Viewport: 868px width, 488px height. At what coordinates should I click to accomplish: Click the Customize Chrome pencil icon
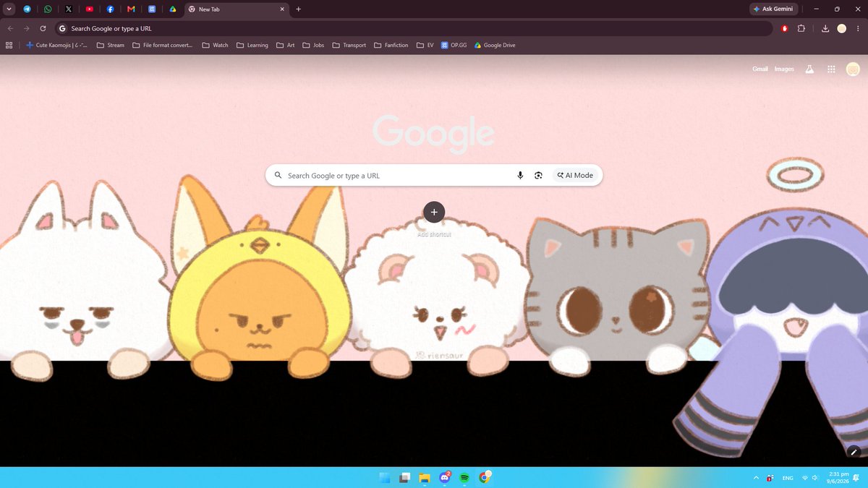click(853, 451)
